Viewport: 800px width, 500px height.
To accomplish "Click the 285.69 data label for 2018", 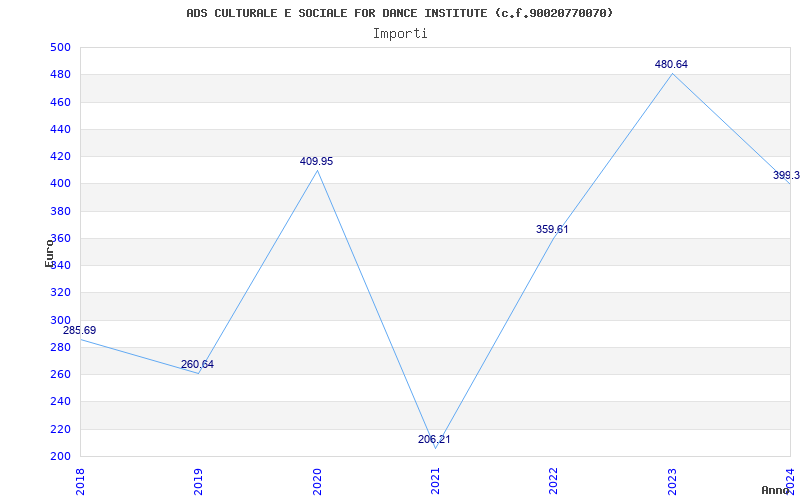I will click(x=80, y=330).
